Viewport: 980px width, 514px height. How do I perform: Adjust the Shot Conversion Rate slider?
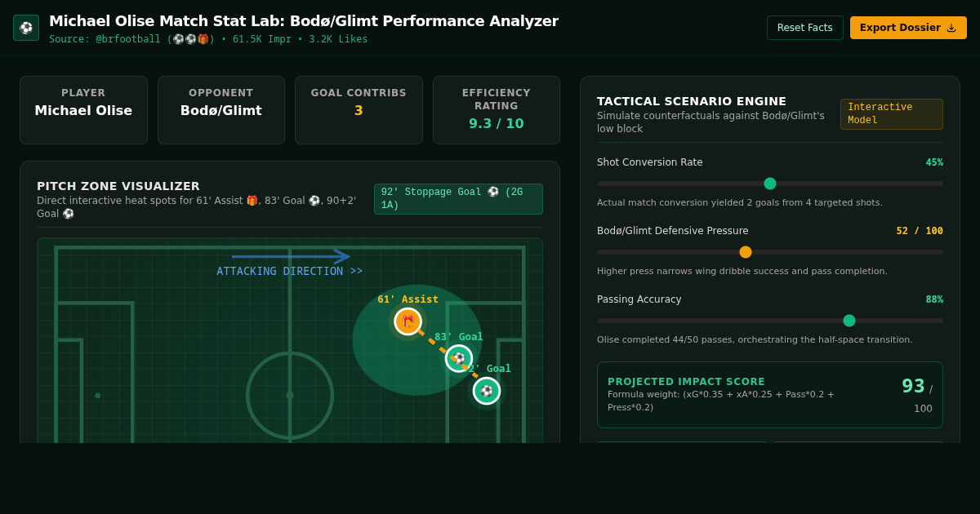click(x=770, y=184)
